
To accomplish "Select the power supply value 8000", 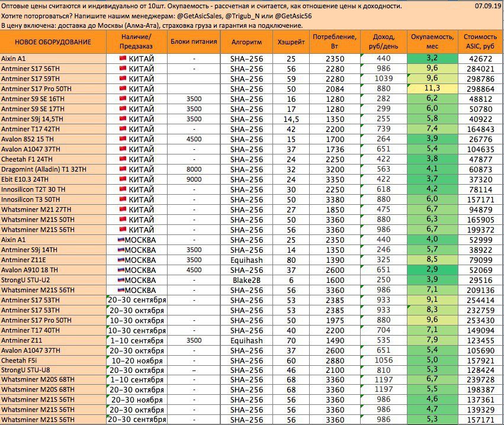I will pos(194,169).
